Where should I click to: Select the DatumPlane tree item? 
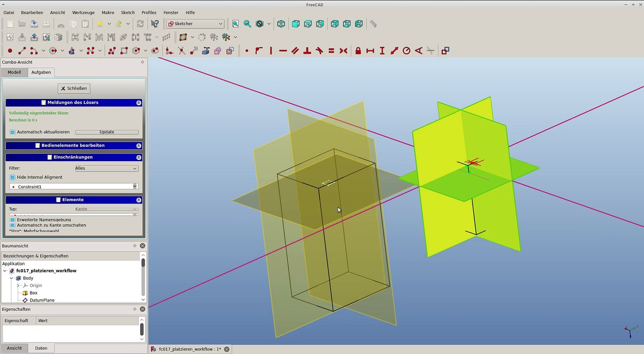click(x=42, y=300)
